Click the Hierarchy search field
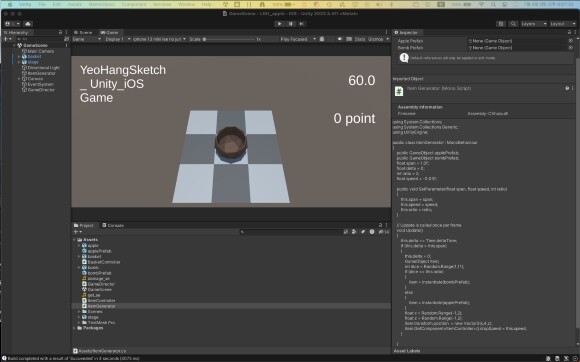 click(39, 39)
